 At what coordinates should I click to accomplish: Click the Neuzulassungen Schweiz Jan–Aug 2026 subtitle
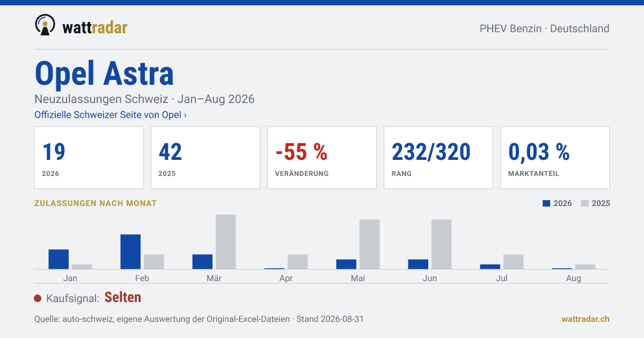[144, 99]
